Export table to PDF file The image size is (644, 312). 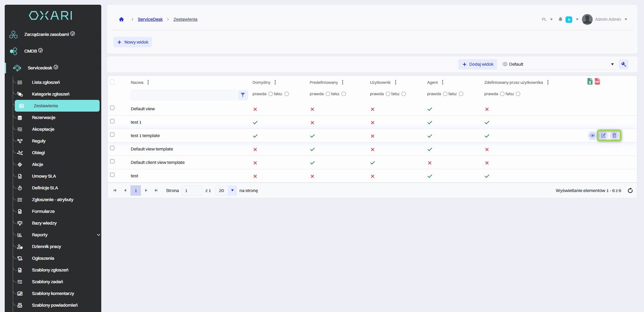click(597, 81)
